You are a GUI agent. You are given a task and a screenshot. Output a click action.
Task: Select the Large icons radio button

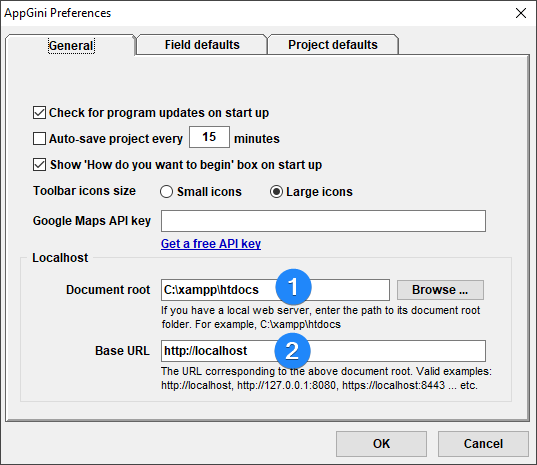276,191
